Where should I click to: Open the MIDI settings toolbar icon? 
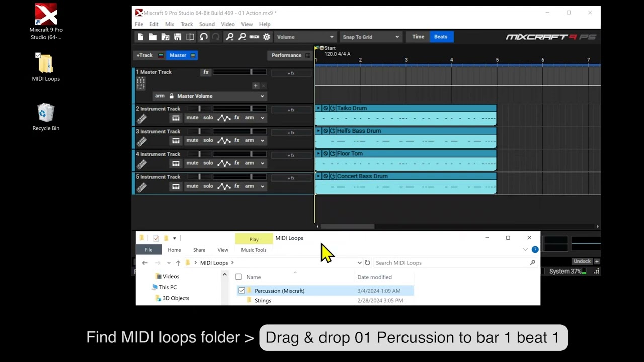tap(254, 37)
